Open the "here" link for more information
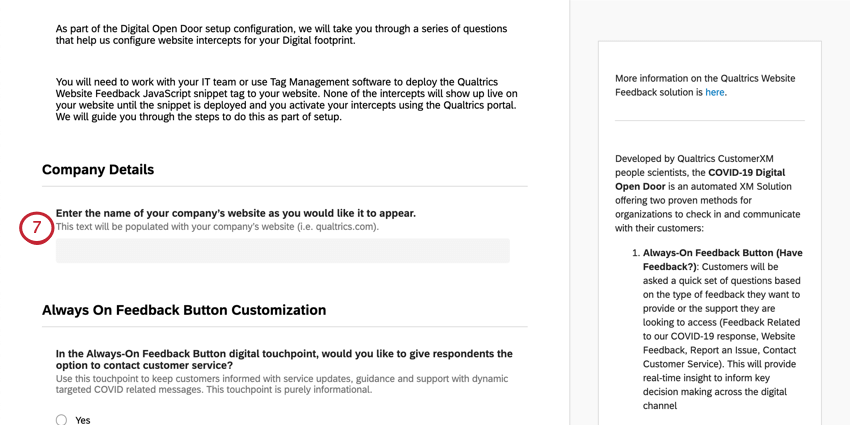Viewport: 850px width, 425px height. 714,92
